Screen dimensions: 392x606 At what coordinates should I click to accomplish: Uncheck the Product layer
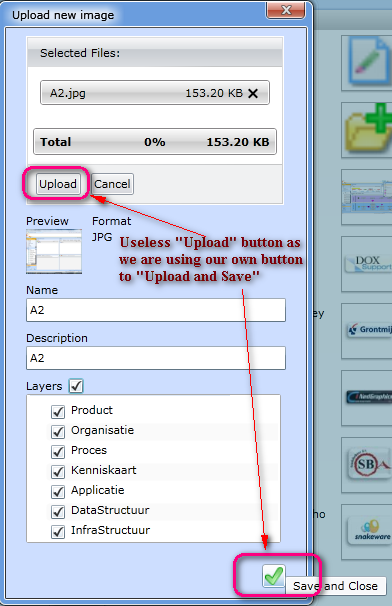[x=58, y=411]
